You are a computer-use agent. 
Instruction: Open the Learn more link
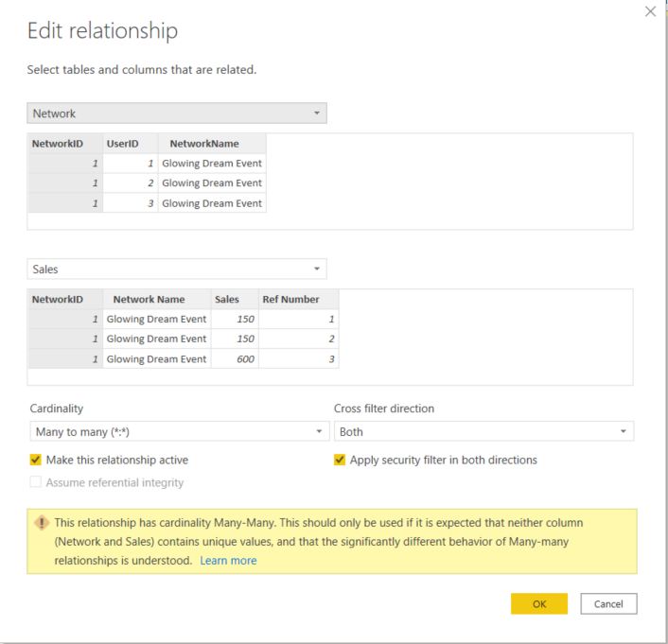pos(228,561)
